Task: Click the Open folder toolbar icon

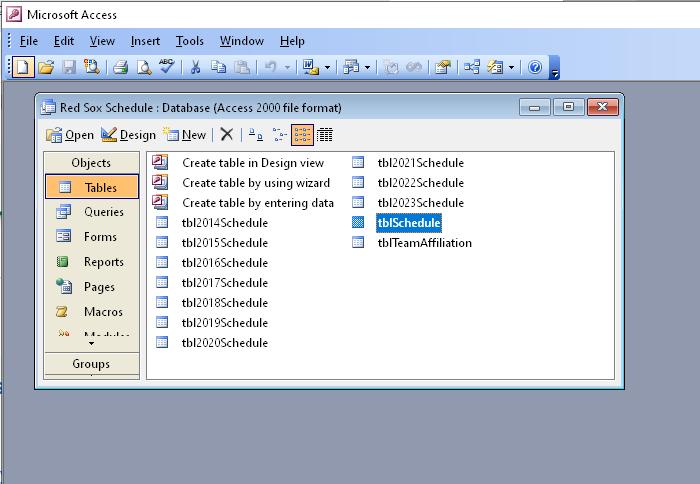Action: tap(46, 67)
